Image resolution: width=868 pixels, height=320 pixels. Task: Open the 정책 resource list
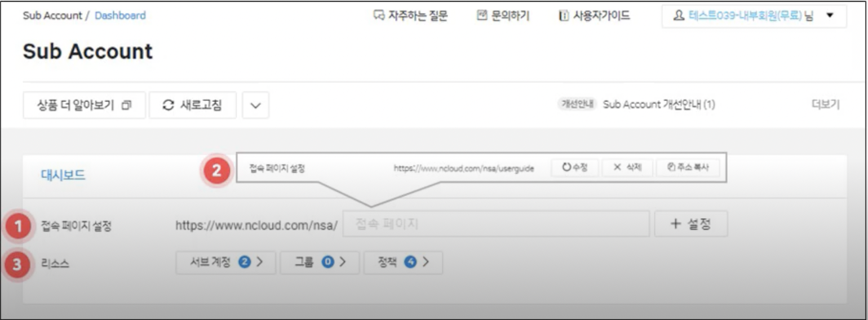coord(402,263)
